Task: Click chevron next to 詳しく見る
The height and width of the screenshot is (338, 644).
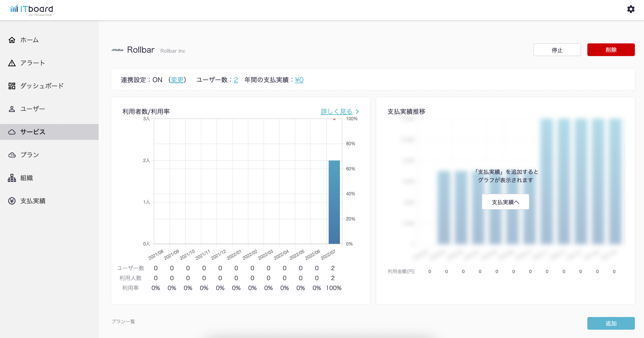Action: (357, 112)
